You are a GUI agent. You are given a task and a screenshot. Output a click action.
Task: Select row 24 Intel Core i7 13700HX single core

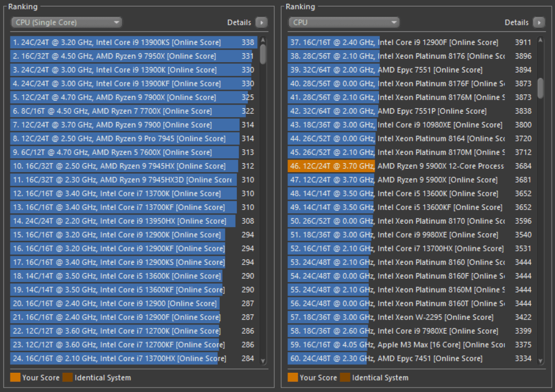click(134, 358)
